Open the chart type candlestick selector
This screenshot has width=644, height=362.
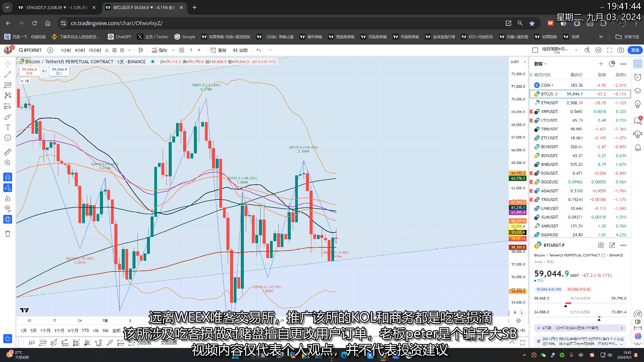coord(141,50)
